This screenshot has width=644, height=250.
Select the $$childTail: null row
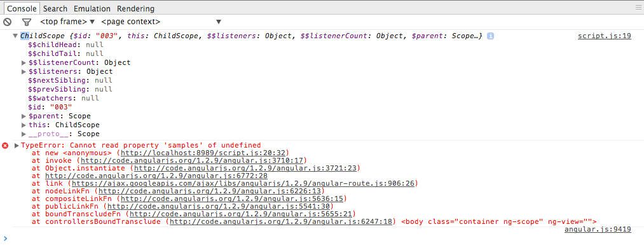point(66,54)
